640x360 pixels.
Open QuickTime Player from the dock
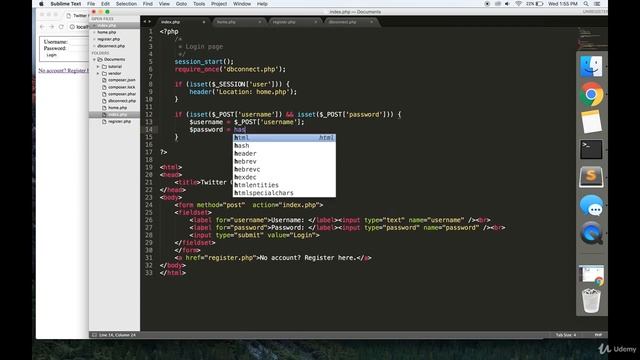pyautogui.click(x=591, y=233)
